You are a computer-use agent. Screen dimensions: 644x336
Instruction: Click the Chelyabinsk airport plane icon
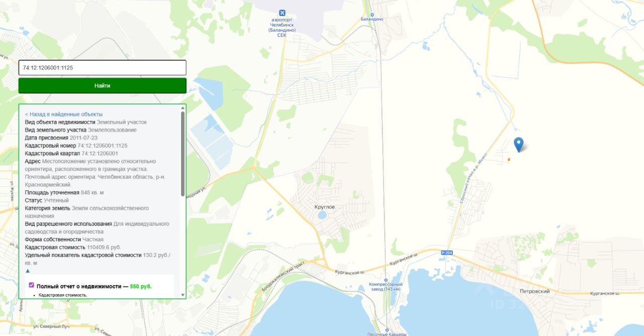pos(282,13)
